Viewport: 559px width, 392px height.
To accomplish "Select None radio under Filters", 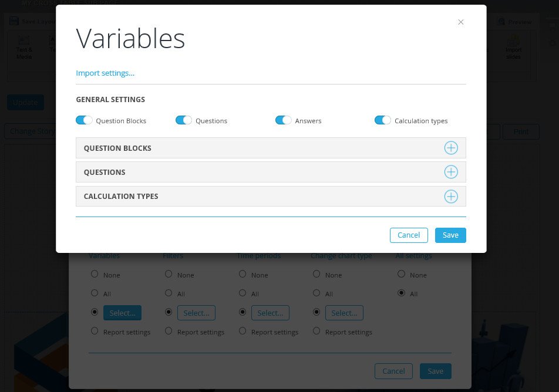I will click(x=169, y=274).
